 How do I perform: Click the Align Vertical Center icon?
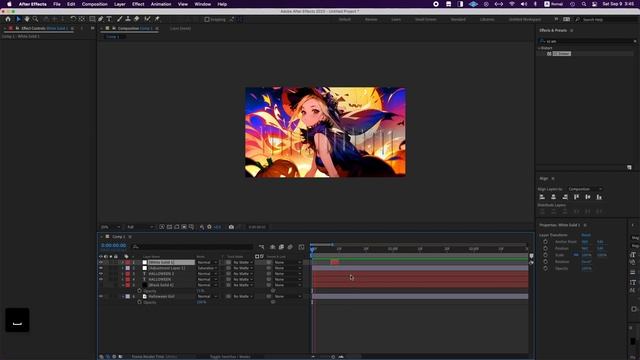pyautogui.click(x=588, y=197)
